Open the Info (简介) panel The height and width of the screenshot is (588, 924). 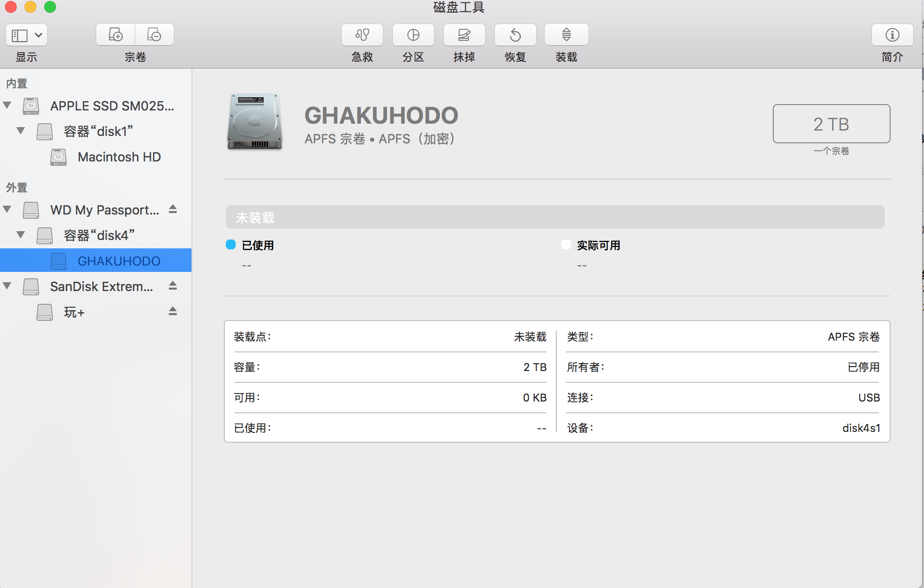(x=892, y=35)
